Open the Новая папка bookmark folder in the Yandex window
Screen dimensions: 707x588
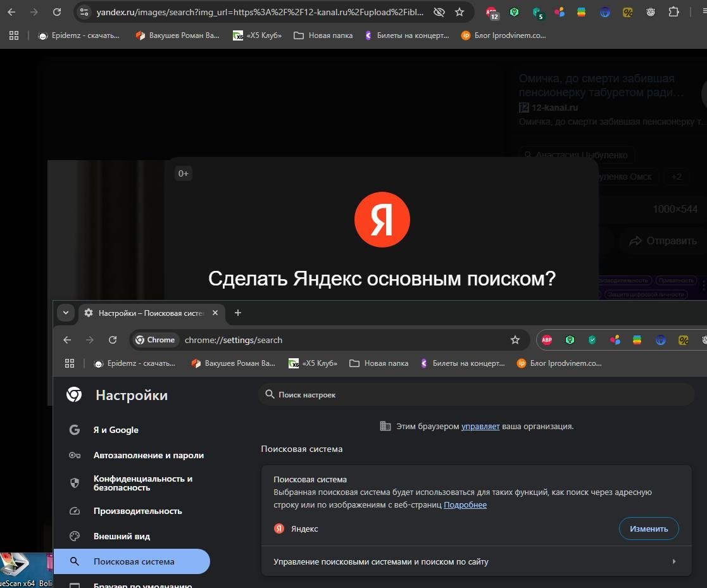[323, 35]
